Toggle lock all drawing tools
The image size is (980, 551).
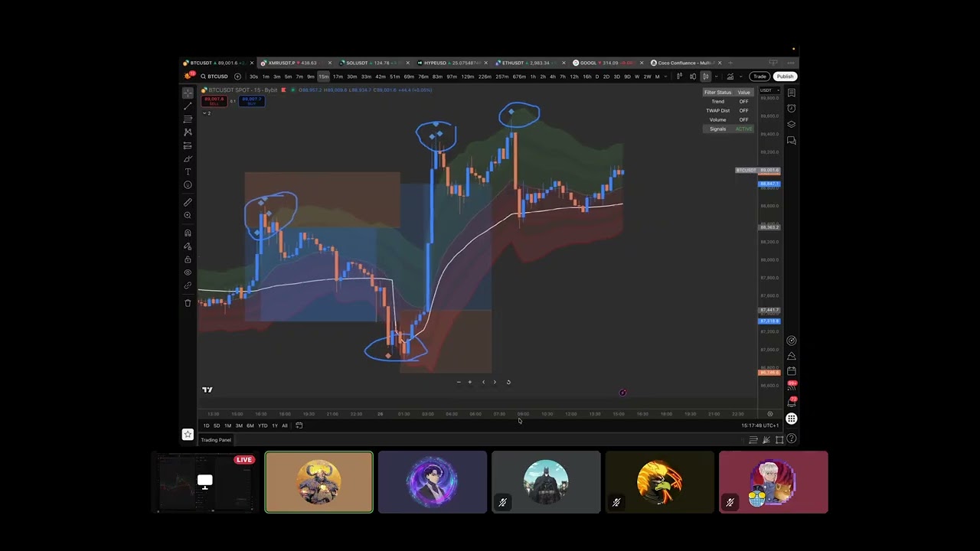click(188, 259)
